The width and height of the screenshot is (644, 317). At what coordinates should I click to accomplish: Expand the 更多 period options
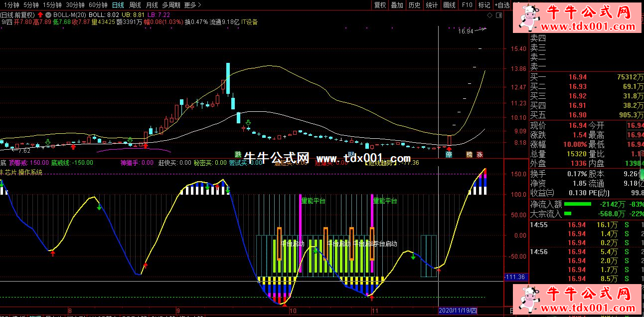click(x=192, y=5)
